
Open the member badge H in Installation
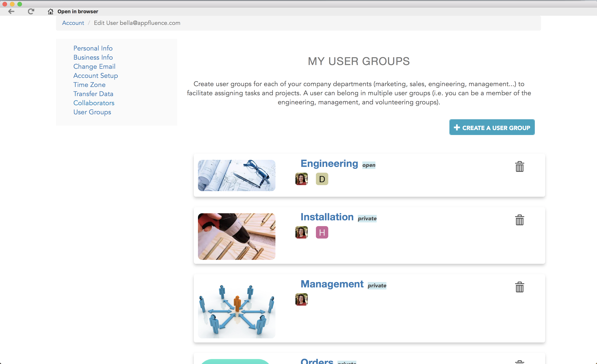[x=322, y=232]
